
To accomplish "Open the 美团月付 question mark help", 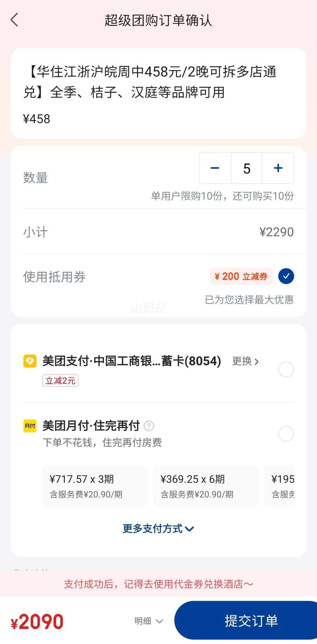I will point(149,426).
